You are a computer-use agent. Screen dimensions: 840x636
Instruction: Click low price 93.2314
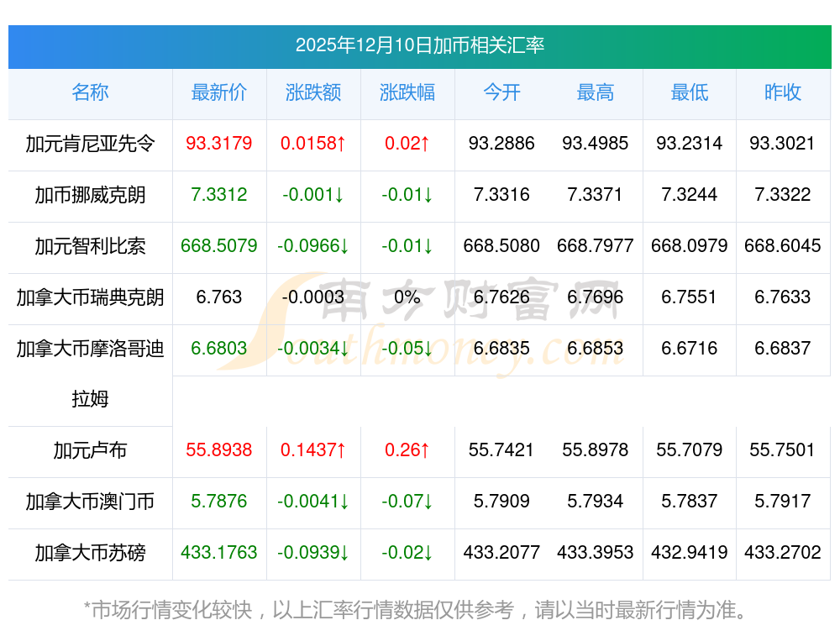690,143
